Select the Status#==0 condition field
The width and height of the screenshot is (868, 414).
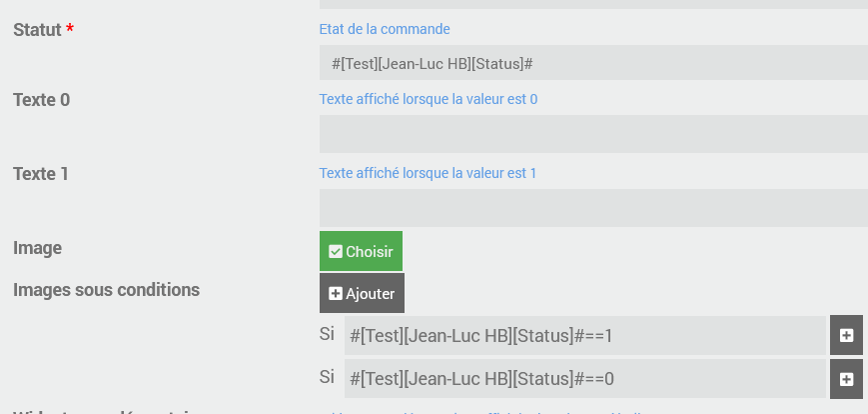coord(585,380)
